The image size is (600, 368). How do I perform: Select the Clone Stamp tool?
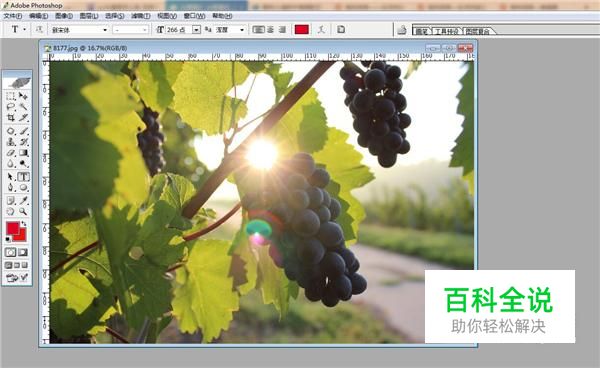[11, 142]
